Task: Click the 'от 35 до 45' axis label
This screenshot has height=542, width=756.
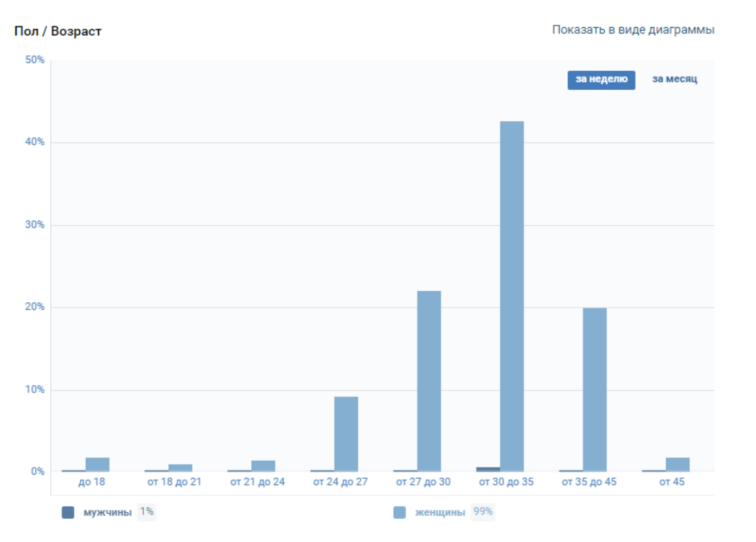Action: coord(590,482)
